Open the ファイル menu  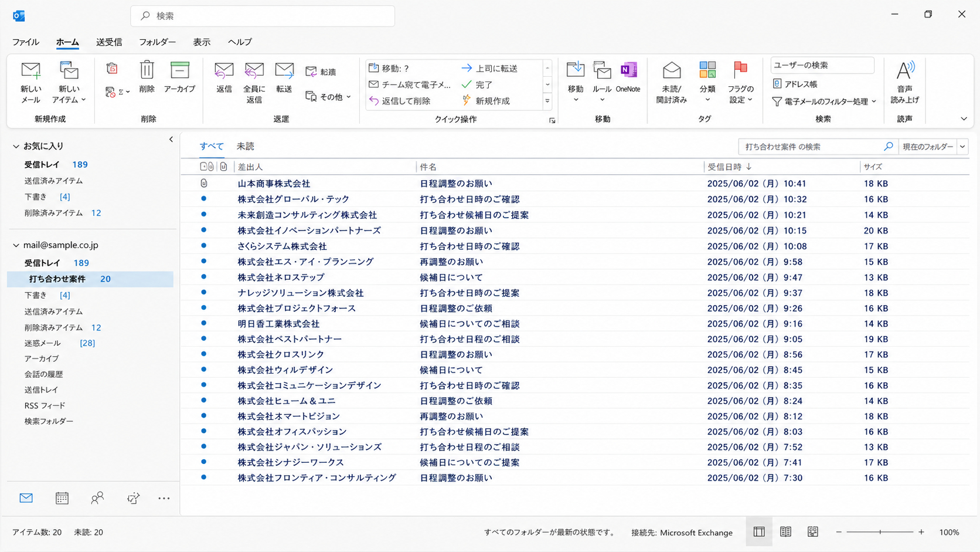(26, 42)
